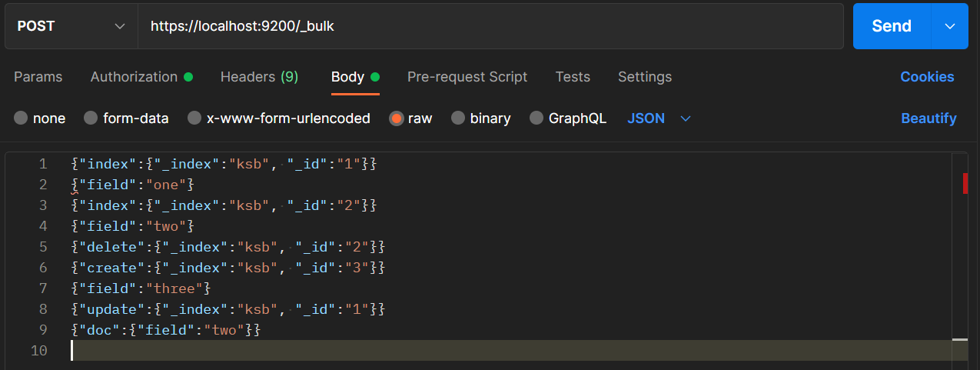Click line 1 with index ksb id 1
This screenshot has width=980, height=370.
(x=224, y=164)
